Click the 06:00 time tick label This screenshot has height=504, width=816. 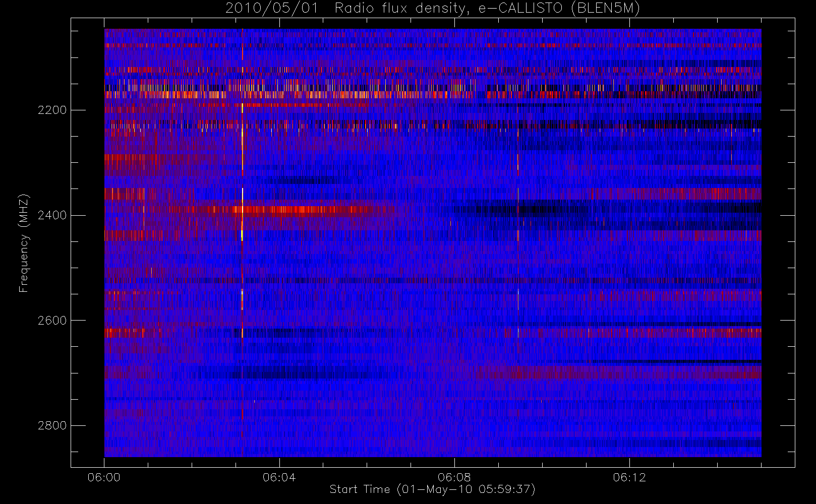[104, 477]
